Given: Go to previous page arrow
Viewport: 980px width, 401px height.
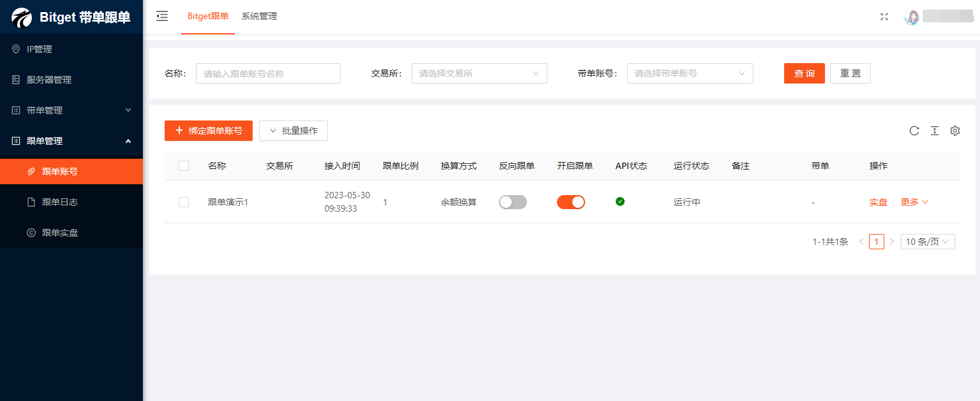Looking at the screenshot, I should point(861,242).
